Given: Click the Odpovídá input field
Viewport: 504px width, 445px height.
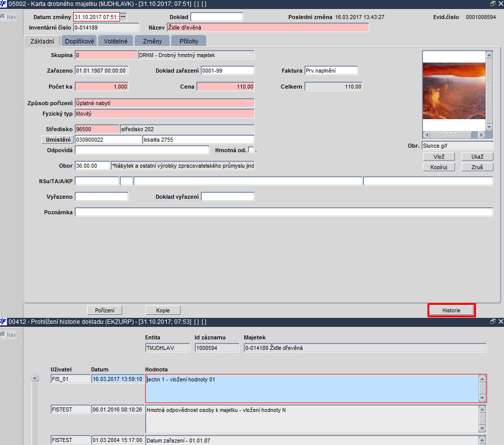Looking at the screenshot, I should 142,150.
